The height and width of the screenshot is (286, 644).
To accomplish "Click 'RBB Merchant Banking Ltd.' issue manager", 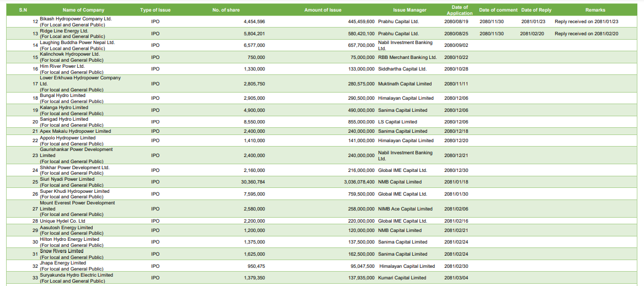I will [x=407, y=57].
